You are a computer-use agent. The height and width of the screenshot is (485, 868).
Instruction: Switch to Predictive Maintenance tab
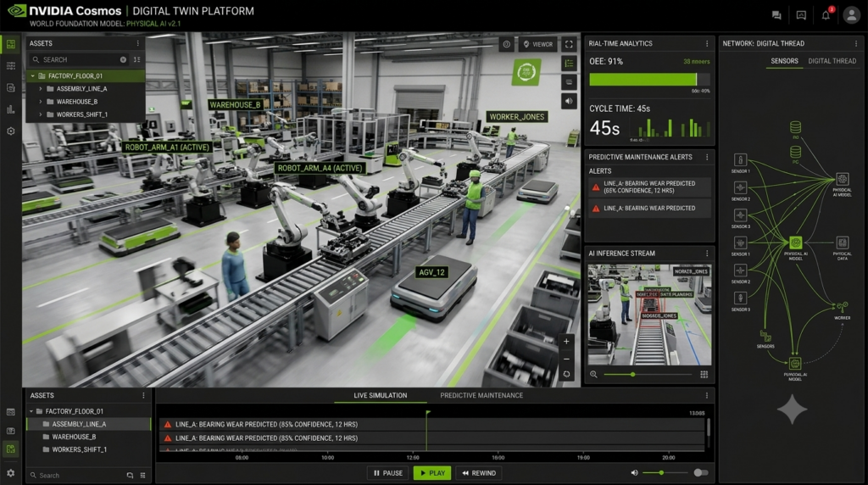coord(481,395)
